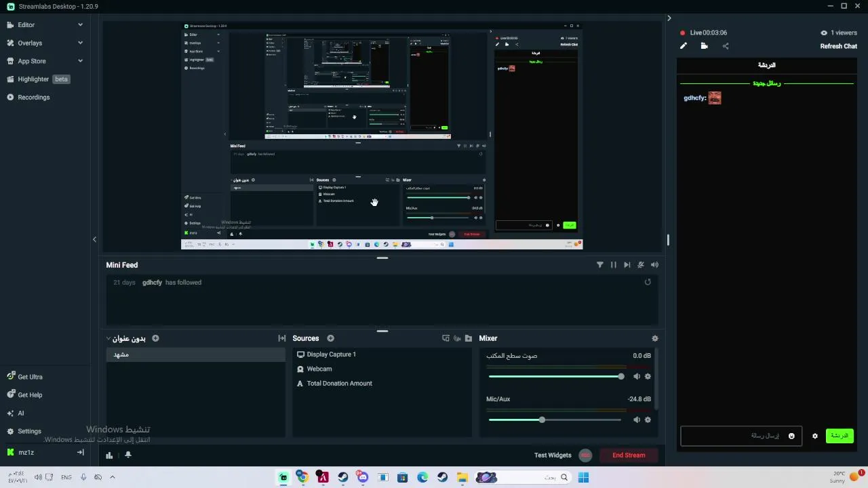Image resolution: width=868 pixels, height=488 pixels.
Task: Open the performance stats bar chart icon
Action: [x=109, y=455]
